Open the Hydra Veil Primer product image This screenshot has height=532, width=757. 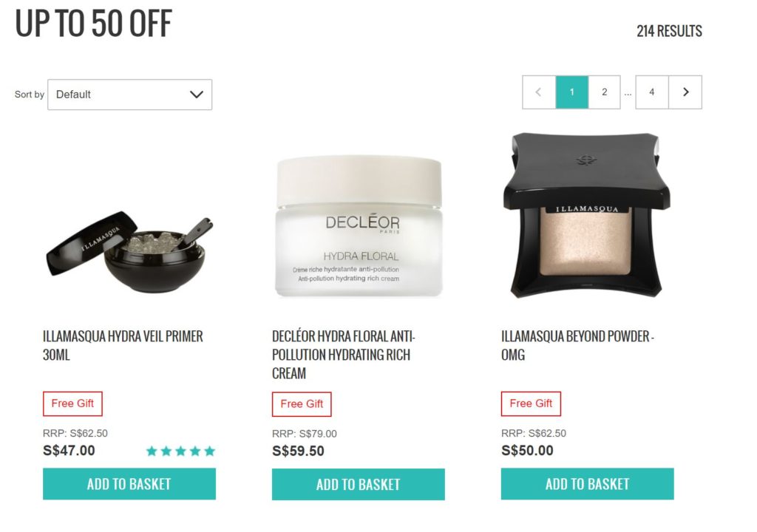tap(129, 252)
